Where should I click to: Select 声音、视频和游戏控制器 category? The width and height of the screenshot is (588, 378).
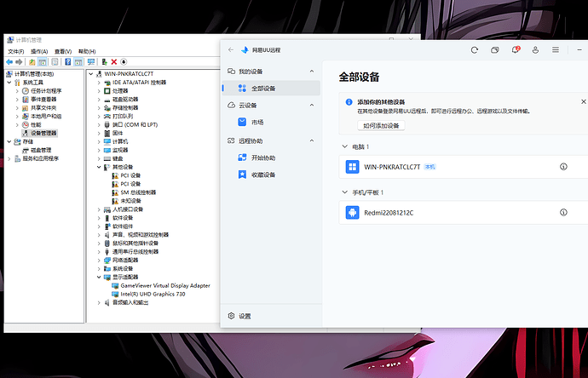click(x=136, y=235)
